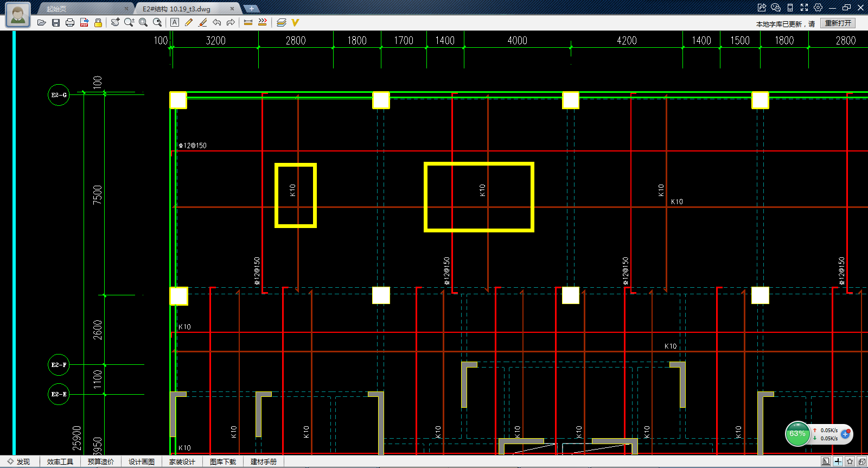Click the 4200 top dimension text
This screenshot has height=468, width=868.
pyautogui.click(x=627, y=41)
